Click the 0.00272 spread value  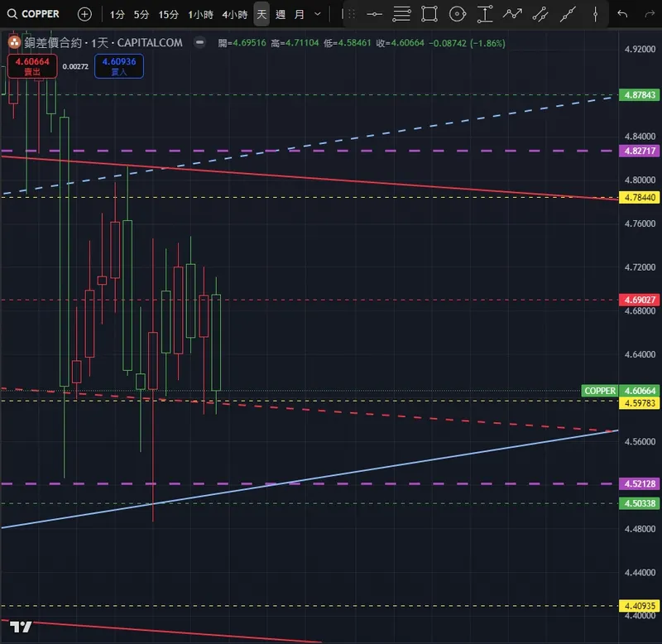[x=75, y=66]
